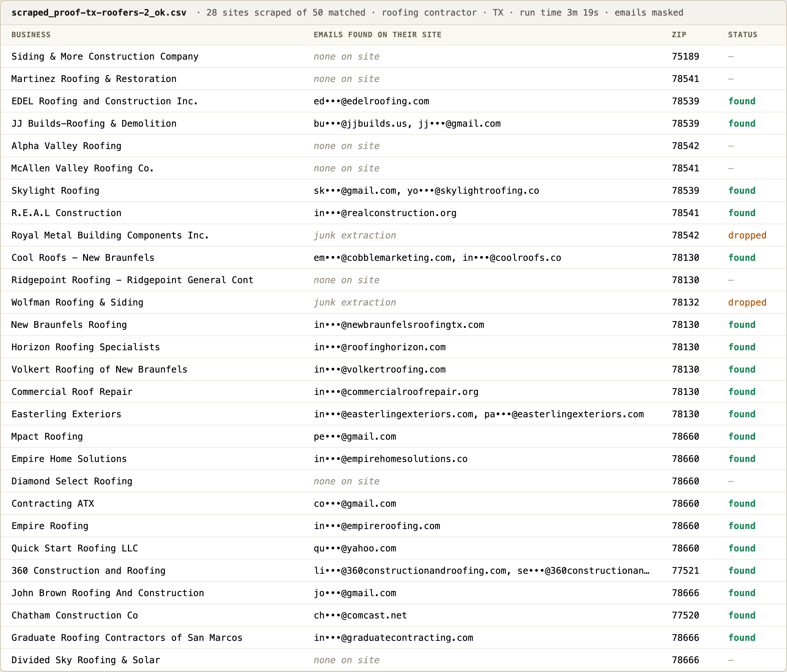Screen dimensions: 787x672
Task: Click in•••@graduatecontracting.com email
Action: [393, 638]
